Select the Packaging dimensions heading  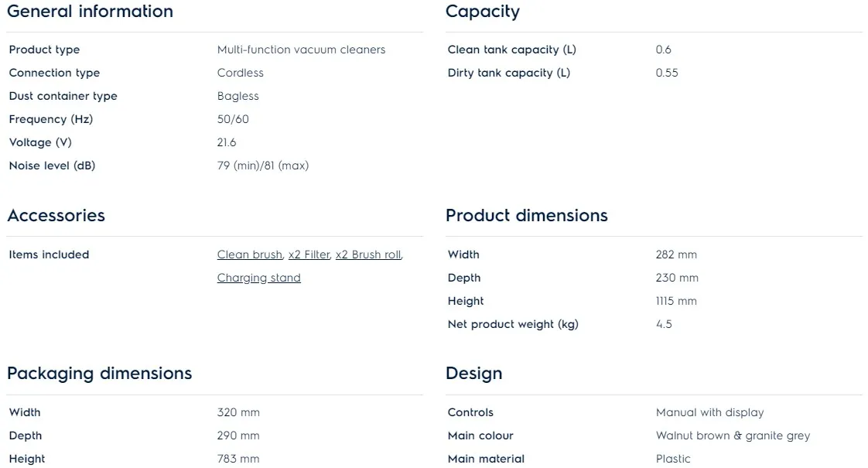click(x=99, y=374)
